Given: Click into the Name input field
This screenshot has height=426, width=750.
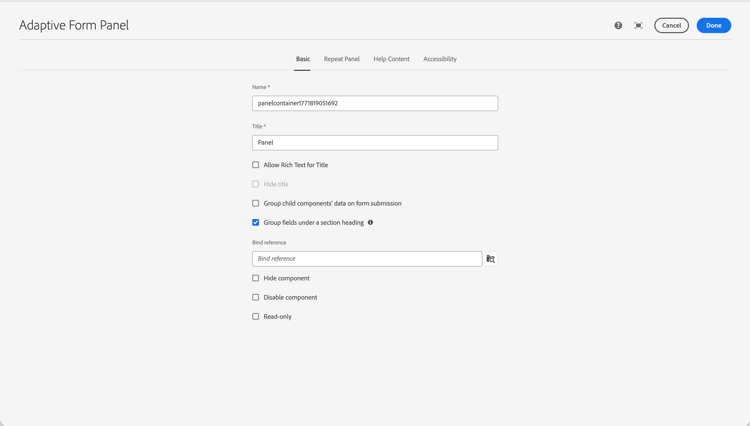Looking at the screenshot, I should 375,103.
